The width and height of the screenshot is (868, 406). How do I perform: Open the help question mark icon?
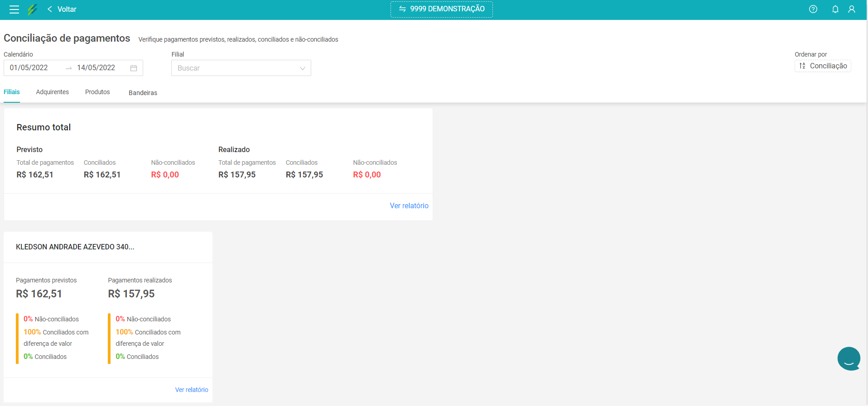pos(813,10)
